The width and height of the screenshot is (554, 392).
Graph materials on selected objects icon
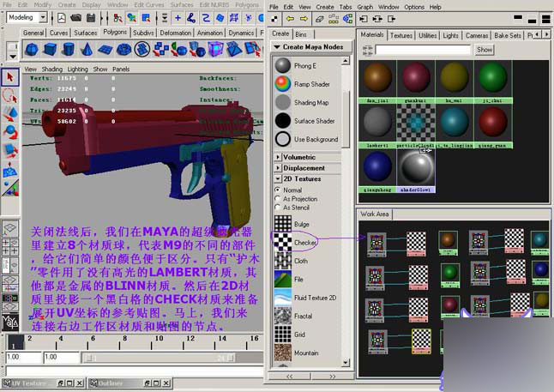347,19
